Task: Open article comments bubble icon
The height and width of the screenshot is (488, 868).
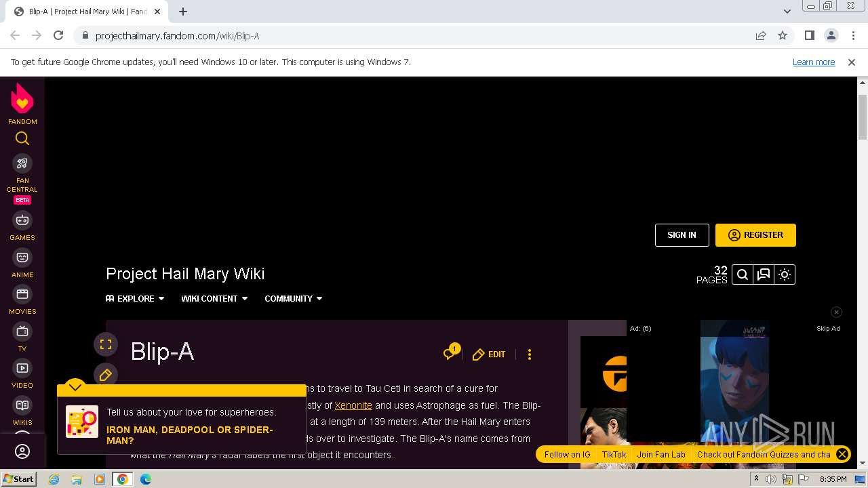Action: pyautogui.click(x=450, y=353)
